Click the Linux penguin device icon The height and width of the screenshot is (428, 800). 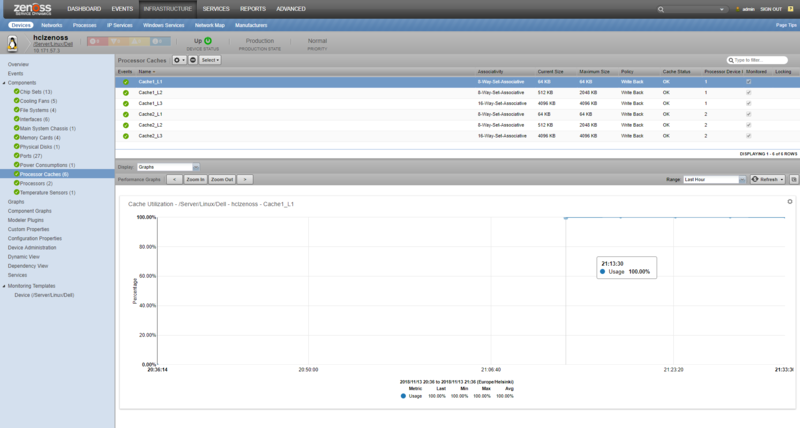pyautogui.click(x=12, y=44)
